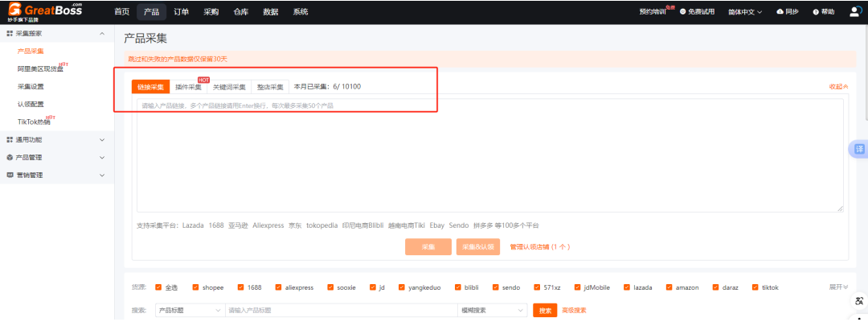Open the 管理认领店铺 link

click(539, 247)
